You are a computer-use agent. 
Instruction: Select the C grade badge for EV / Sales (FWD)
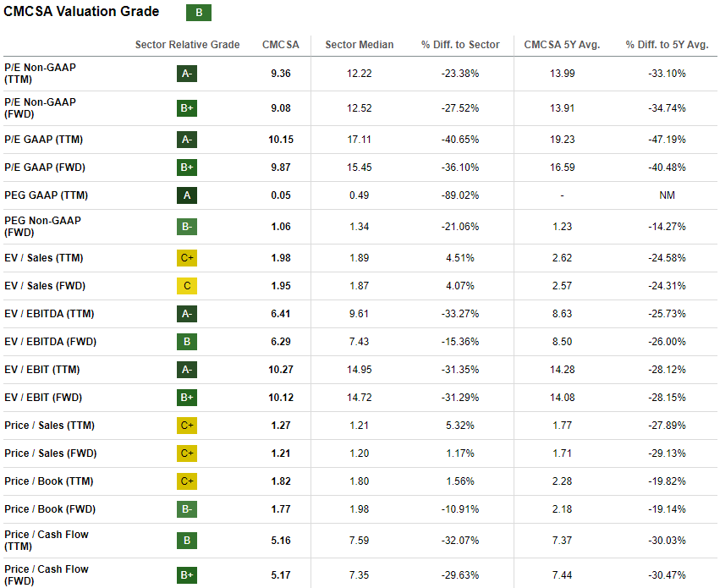[187, 286]
